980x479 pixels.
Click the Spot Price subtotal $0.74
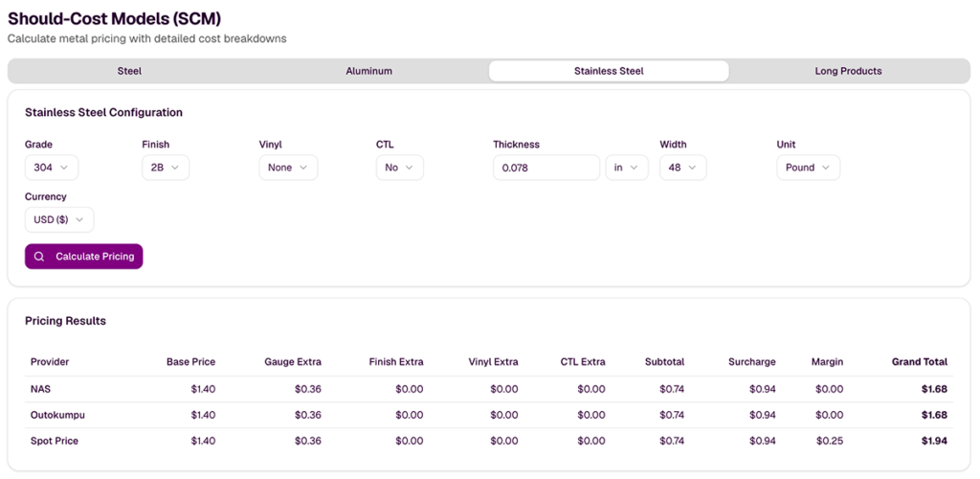pos(672,441)
